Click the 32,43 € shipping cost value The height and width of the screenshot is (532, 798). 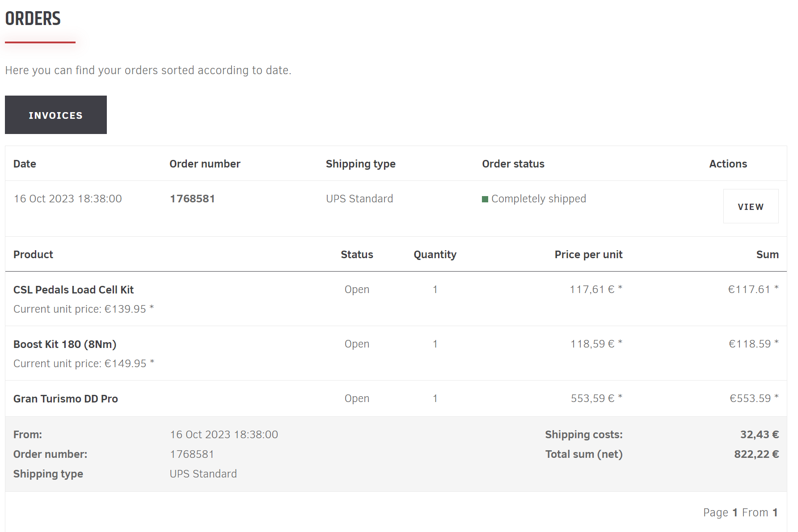(x=760, y=435)
